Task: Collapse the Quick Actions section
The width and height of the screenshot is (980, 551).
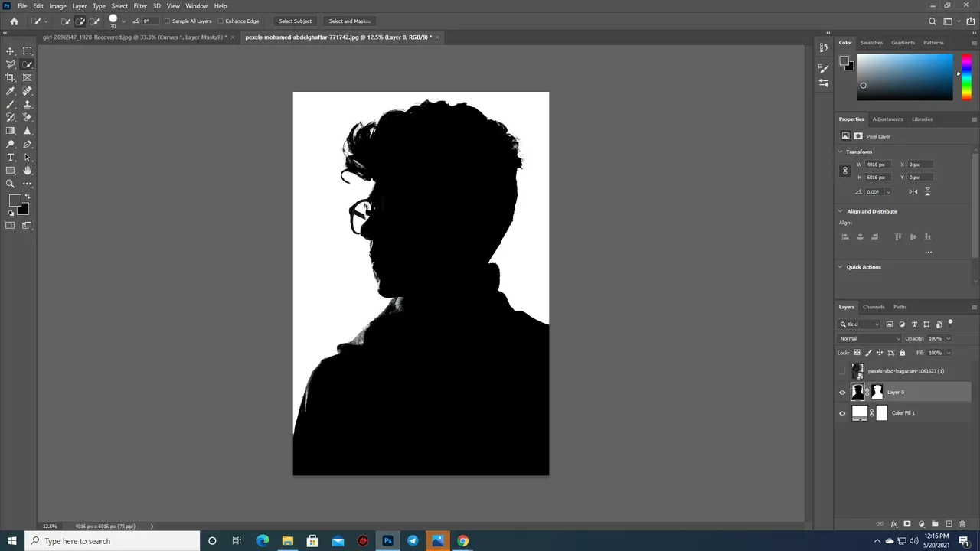Action: [x=840, y=267]
